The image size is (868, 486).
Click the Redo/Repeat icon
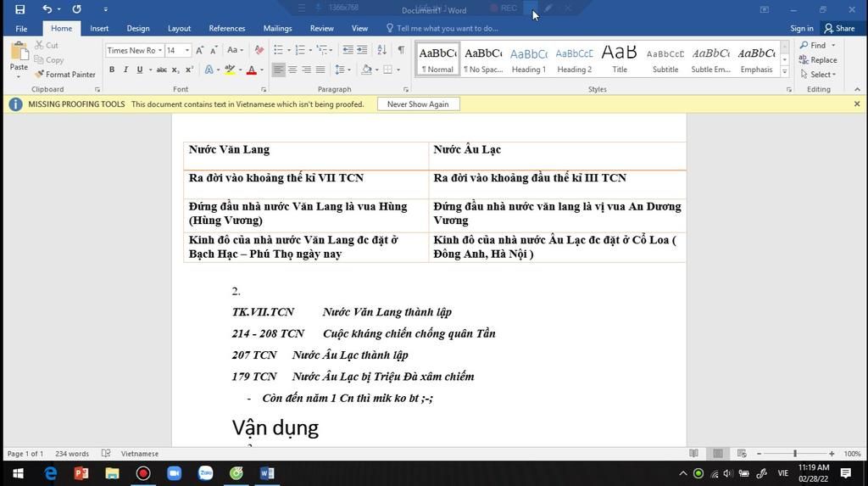tap(76, 9)
